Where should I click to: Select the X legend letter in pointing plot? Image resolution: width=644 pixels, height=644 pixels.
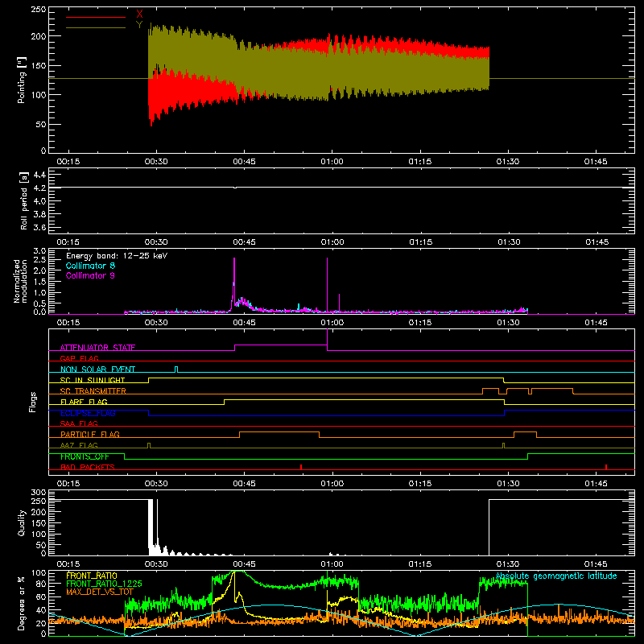coord(139,14)
